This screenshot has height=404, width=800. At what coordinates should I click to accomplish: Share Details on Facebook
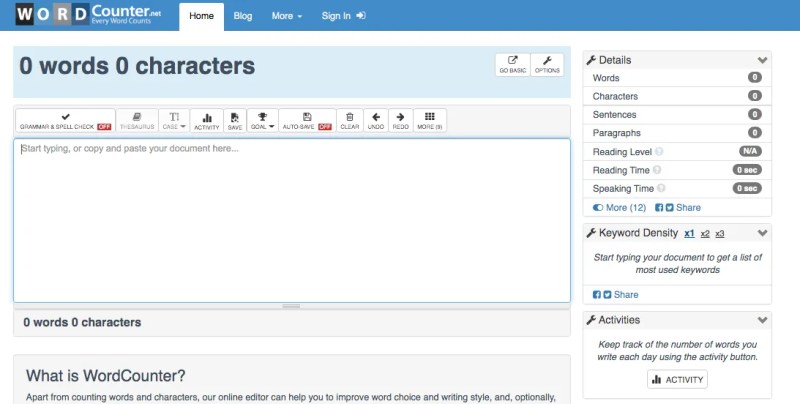pos(659,208)
